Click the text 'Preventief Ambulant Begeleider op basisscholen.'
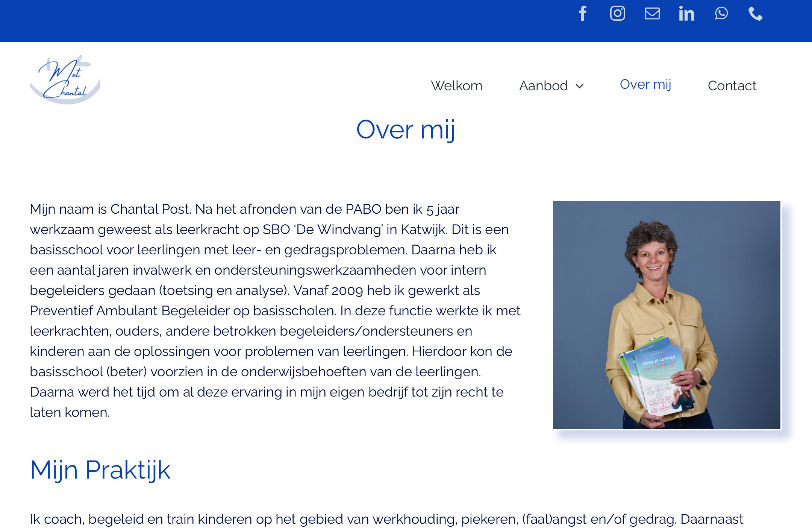Image resolution: width=812 pixels, height=532 pixels. click(183, 311)
